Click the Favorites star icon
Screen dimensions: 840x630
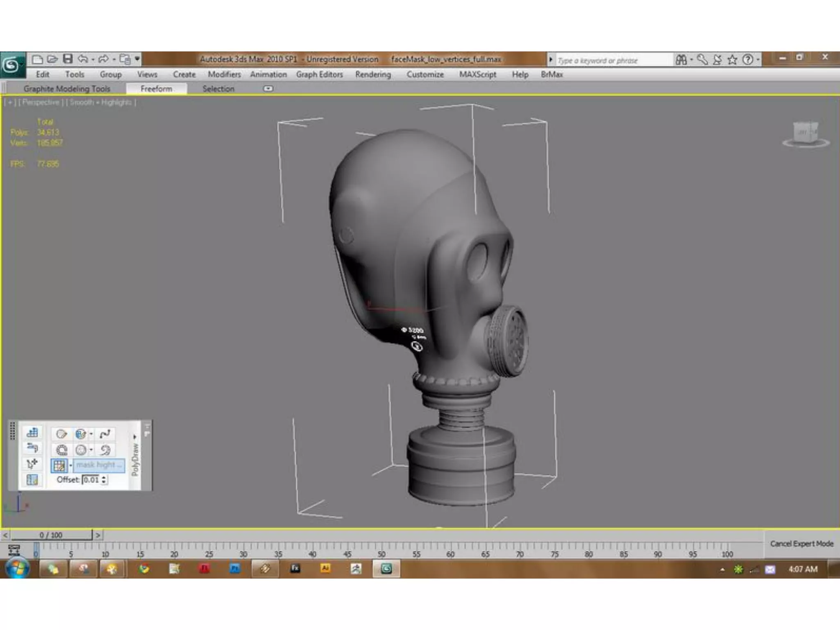click(x=732, y=60)
